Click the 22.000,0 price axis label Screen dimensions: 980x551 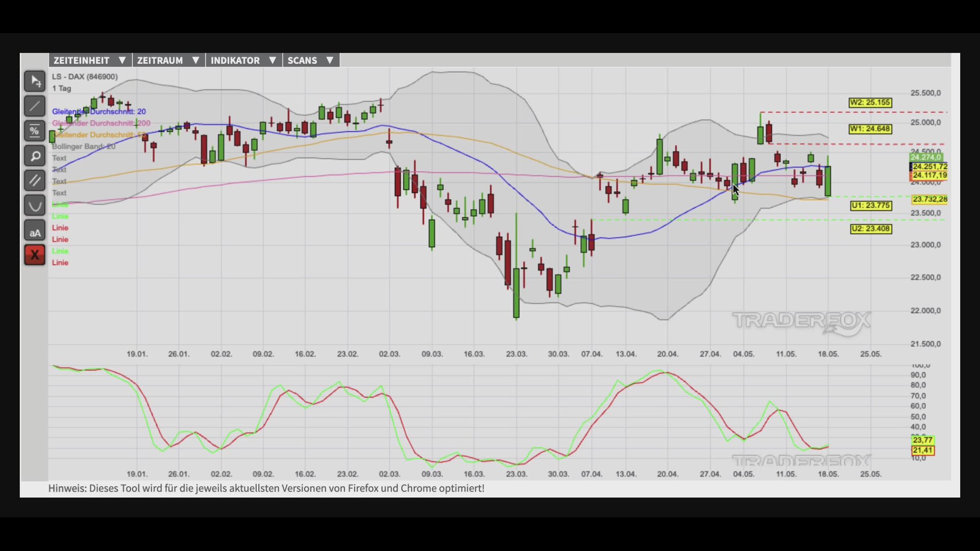point(925,311)
